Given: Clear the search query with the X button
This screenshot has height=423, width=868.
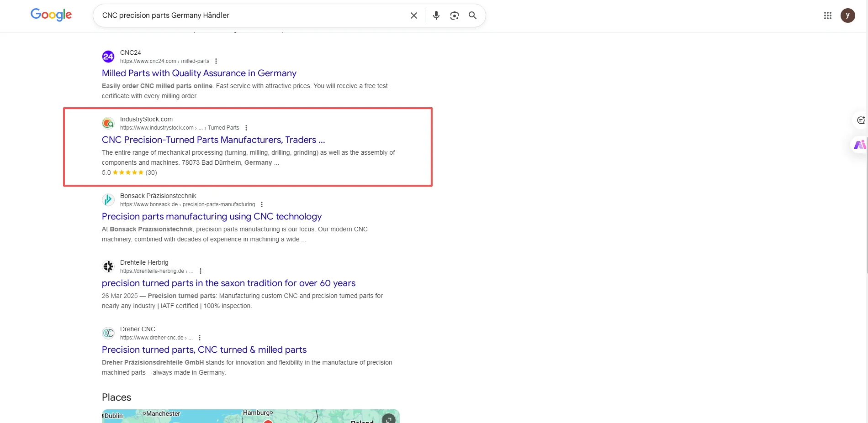Looking at the screenshot, I should pyautogui.click(x=414, y=16).
